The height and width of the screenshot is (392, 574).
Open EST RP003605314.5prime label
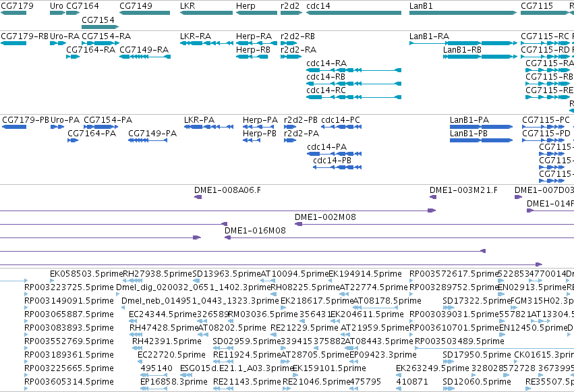coord(69,382)
